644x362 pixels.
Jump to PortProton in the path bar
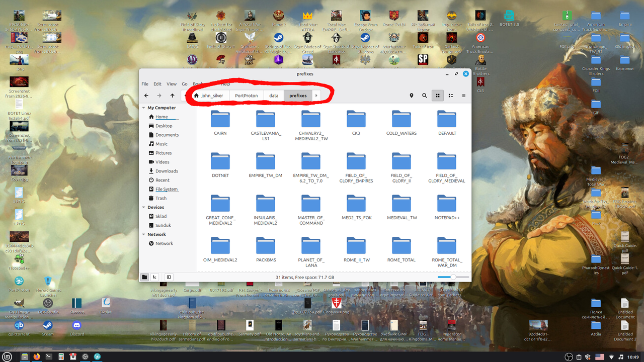247,96
